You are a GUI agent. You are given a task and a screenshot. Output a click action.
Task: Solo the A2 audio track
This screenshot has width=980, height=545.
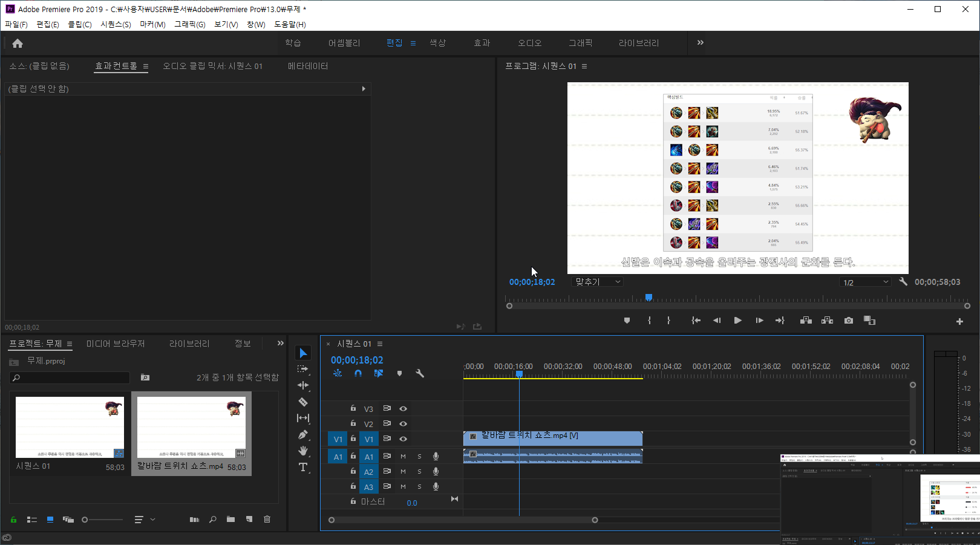click(419, 472)
